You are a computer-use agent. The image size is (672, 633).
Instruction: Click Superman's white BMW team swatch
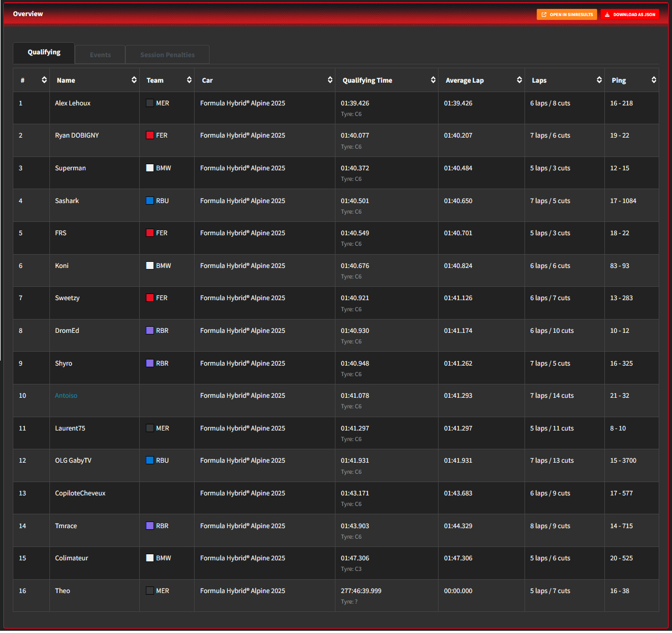[x=150, y=168]
